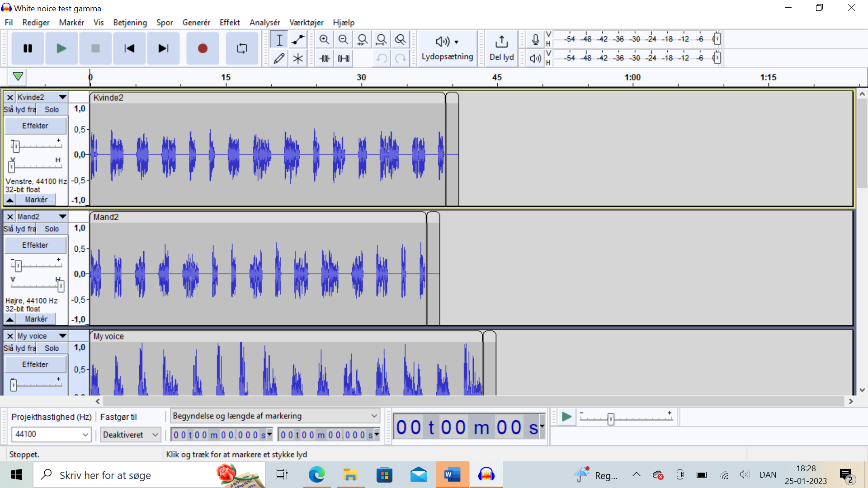
Task: Click the speaker playback meter icon
Action: coord(535,58)
